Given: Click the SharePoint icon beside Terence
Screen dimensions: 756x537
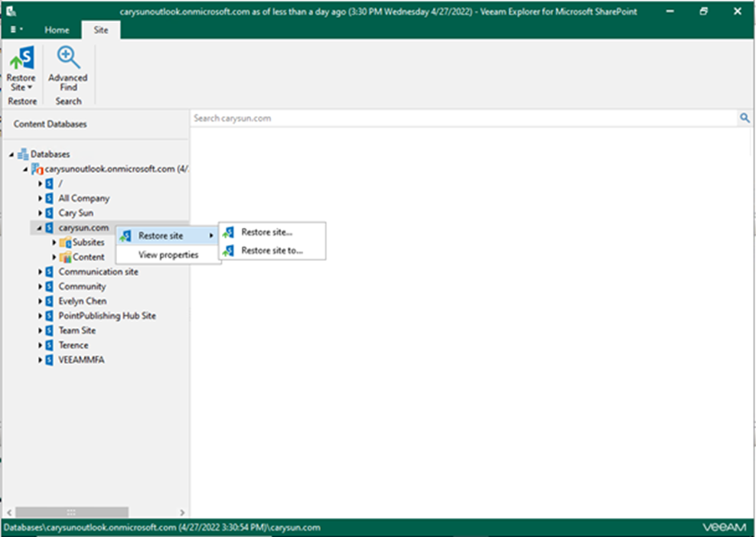Looking at the screenshot, I should point(49,345).
